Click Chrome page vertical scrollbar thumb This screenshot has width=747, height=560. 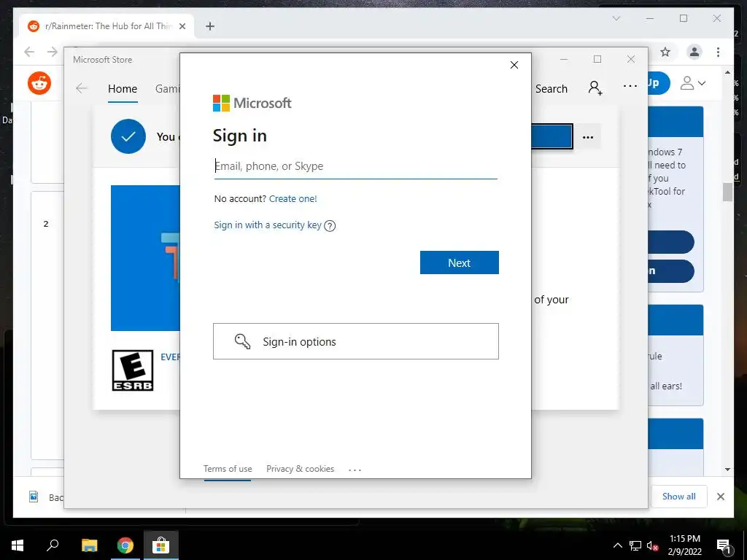(727, 192)
